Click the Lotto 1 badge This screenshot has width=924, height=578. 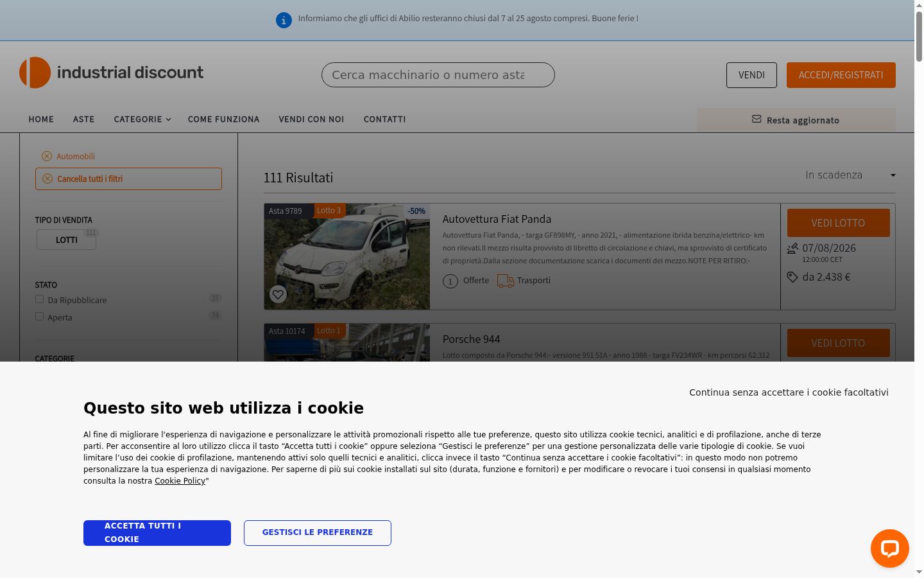coord(329,331)
